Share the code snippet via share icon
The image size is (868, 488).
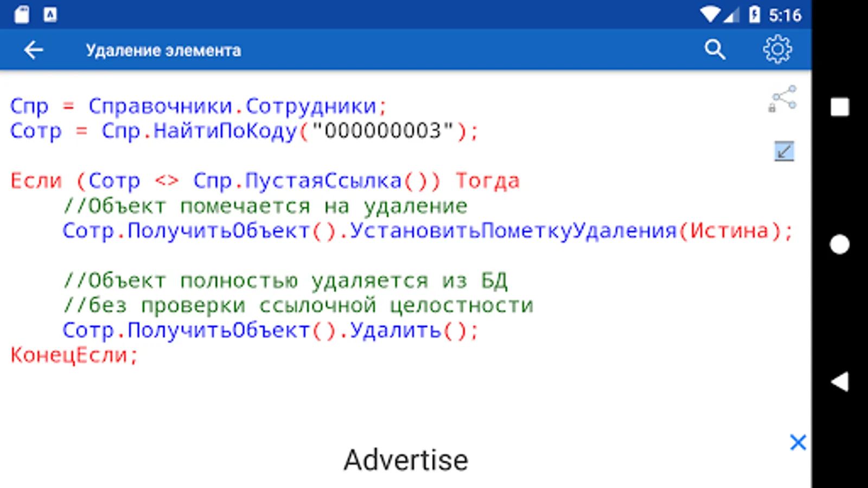click(x=783, y=99)
